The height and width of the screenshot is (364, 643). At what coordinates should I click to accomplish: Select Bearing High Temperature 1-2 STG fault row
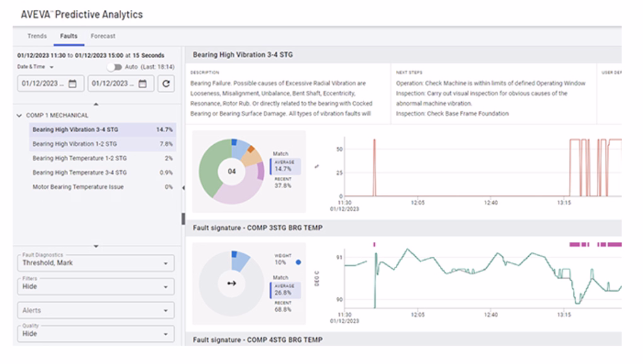tap(103, 158)
